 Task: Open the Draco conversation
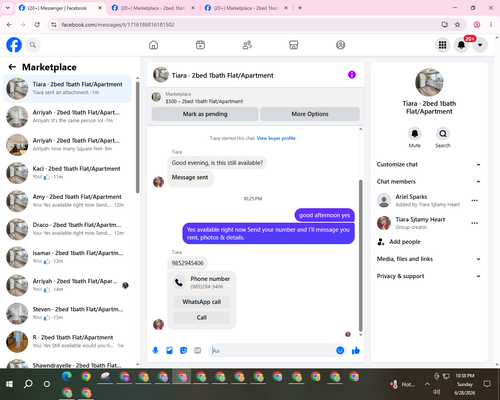pyautogui.click(x=67, y=229)
